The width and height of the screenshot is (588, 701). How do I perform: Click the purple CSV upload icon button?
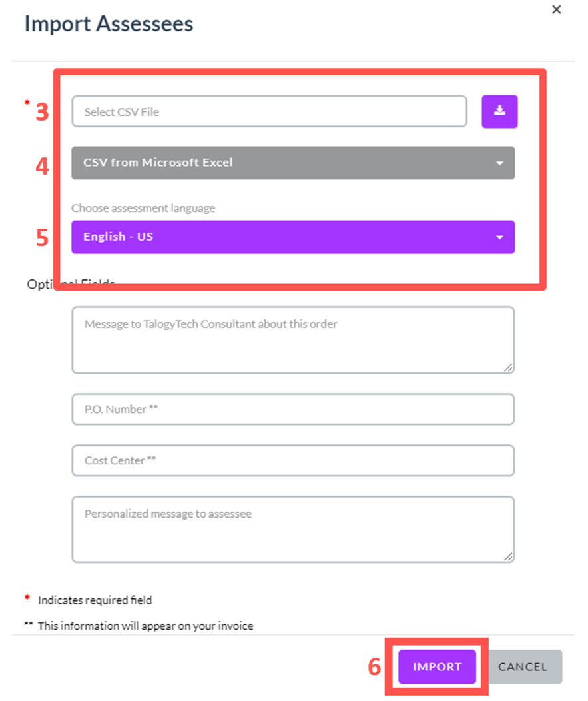(499, 111)
